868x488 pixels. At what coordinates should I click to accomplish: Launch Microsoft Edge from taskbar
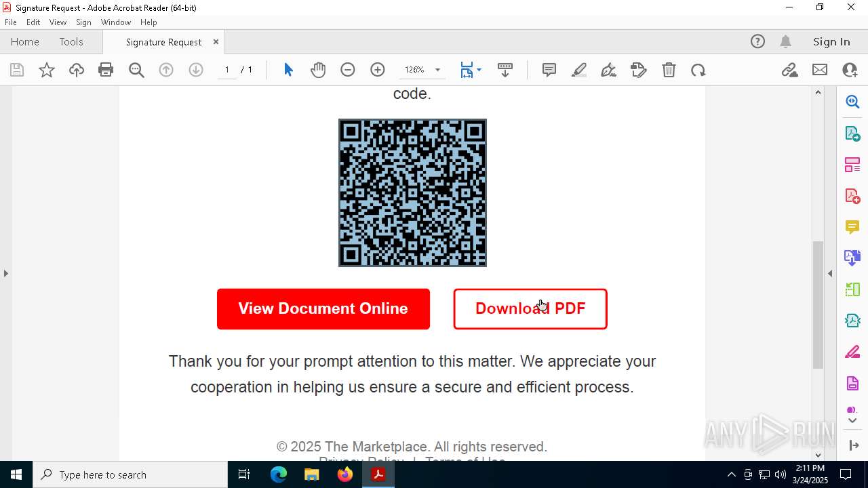pyautogui.click(x=279, y=474)
